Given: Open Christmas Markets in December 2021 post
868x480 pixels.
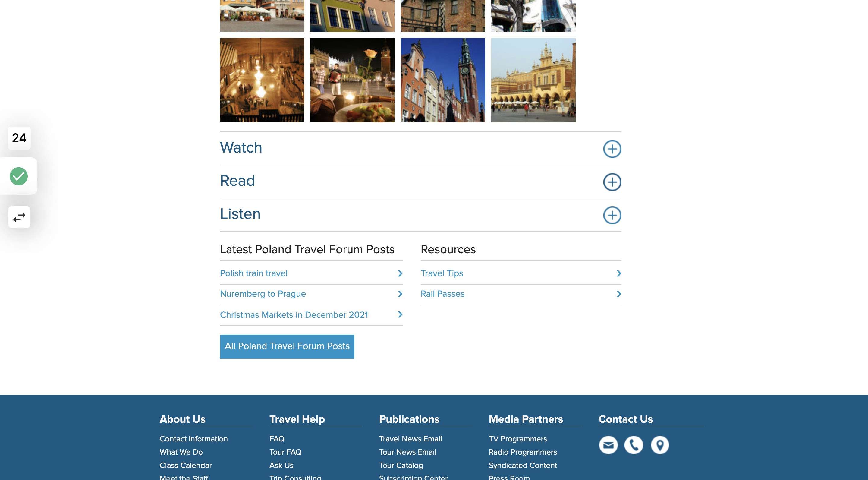Looking at the screenshot, I should click(x=294, y=315).
